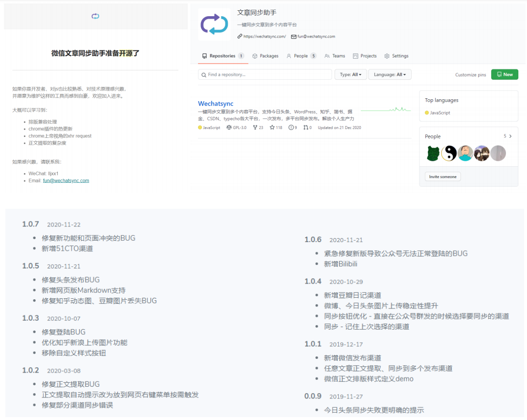The height and width of the screenshot is (420, 527).
Task: Open issues via the issue count icon
Action: (291, 128)
